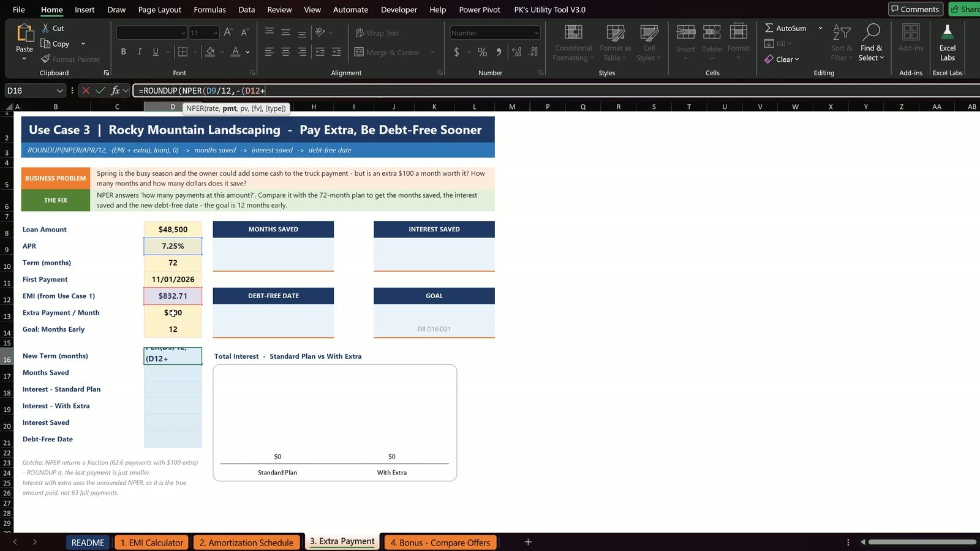Cancel formula entry with the X icon
The image size is (980, 551).
[86, 91]
